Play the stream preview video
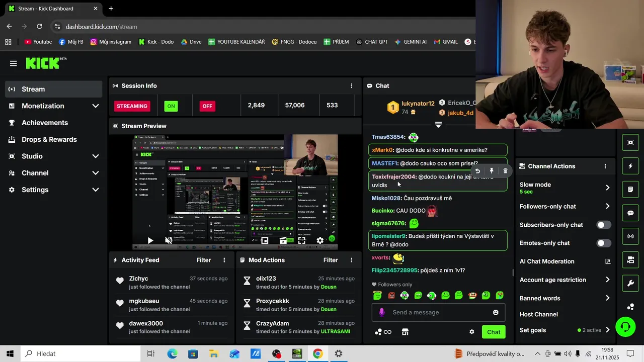The image size is (644, 362). click(150, 241)
